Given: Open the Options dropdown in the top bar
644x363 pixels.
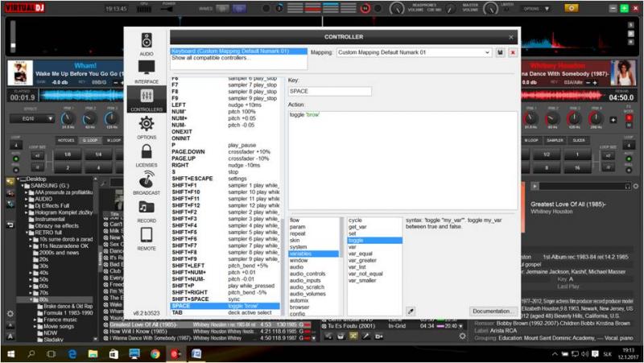Looking at the screenshot, I should 536,9.
